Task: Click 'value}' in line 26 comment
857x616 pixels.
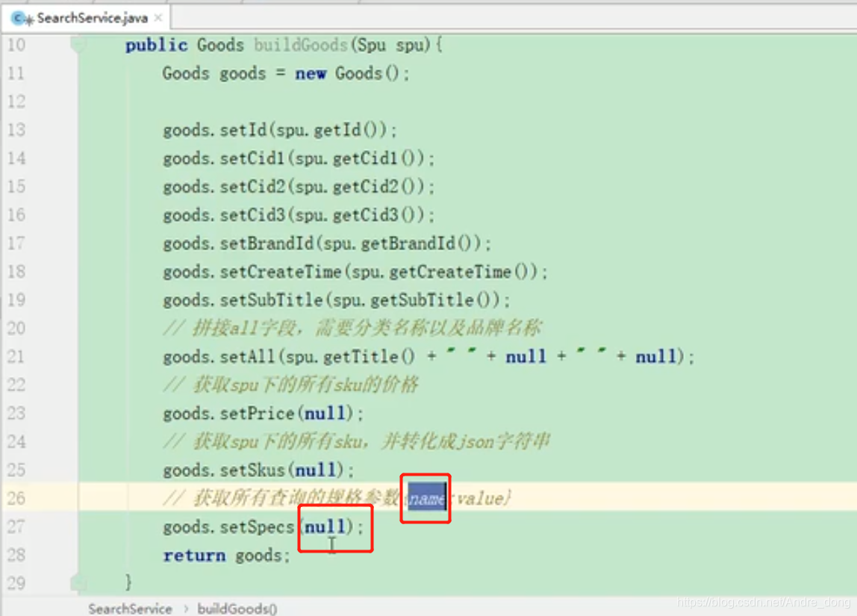Action: pos(484,499)
